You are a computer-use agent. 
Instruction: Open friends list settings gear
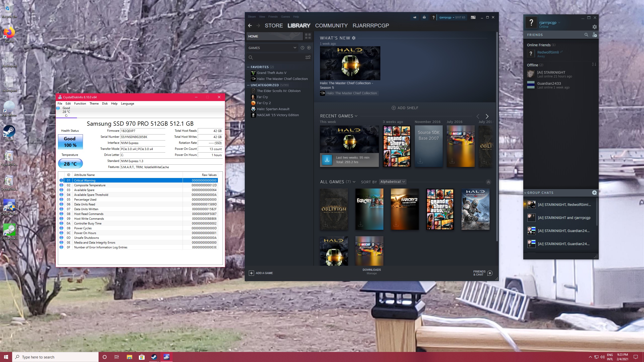click(x=594, y=27)
